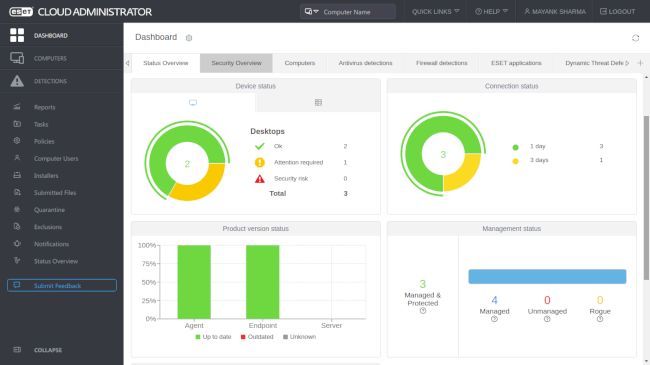This screenshot has width=650, height=365.
Task: Click the dashboard refresh icon
Action: click(x=635, y=38)
